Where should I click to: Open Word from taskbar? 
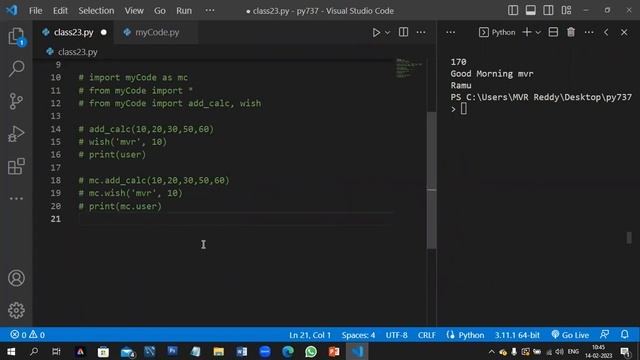(242, 351)
